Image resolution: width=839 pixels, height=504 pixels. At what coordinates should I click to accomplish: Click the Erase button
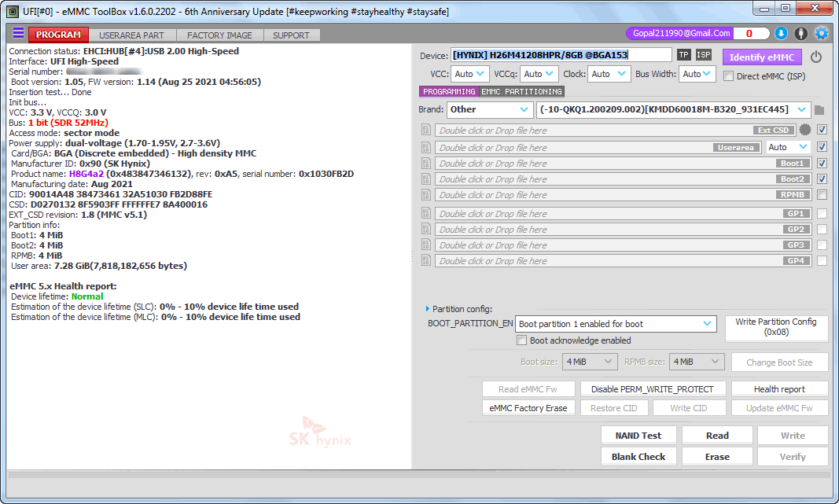point(717,456)
